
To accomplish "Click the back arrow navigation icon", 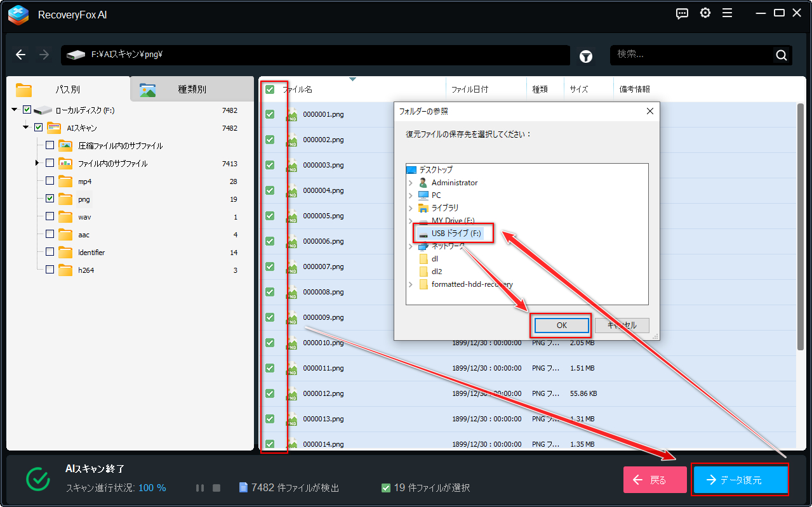I will 21,55.
